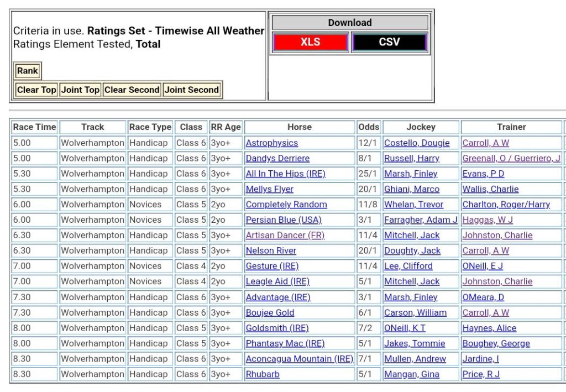Open horse Astrophysics details
The image size is (566, 392).
pyautogui.click(x=271, y=143)
